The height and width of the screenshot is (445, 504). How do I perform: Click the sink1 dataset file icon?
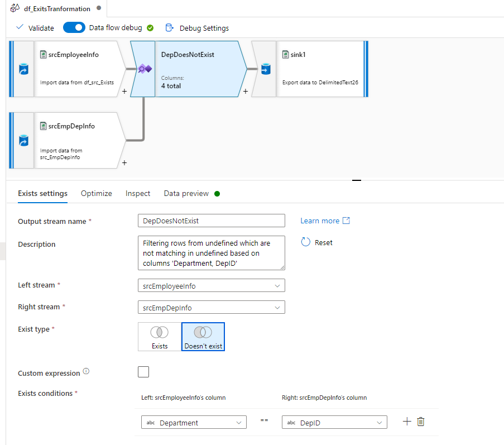click(285, 55)
